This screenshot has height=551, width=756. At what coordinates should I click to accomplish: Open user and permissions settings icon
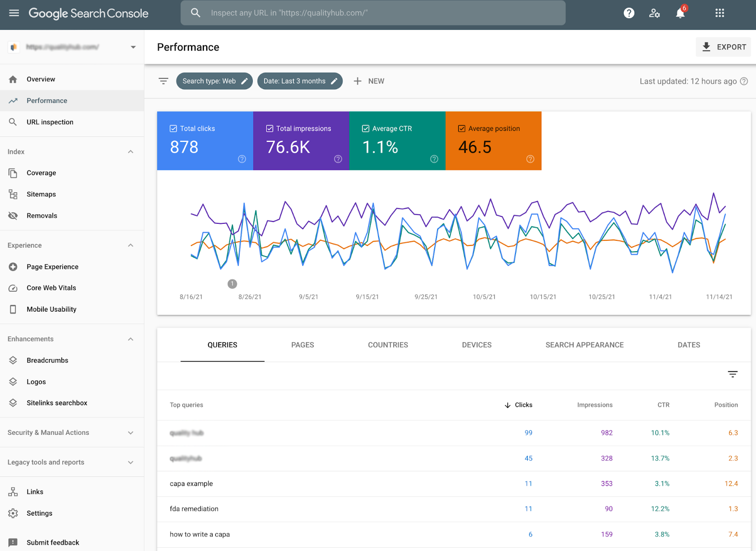tap(654, 13)
